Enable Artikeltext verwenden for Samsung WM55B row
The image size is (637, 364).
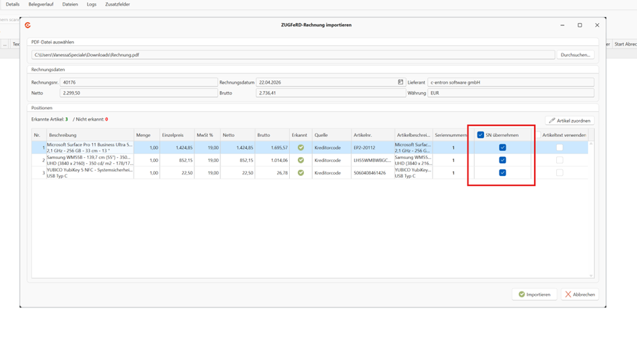pos(559,160)
